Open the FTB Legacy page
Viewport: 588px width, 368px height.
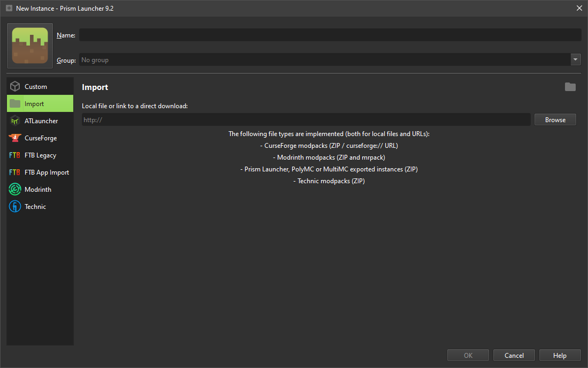40,155
